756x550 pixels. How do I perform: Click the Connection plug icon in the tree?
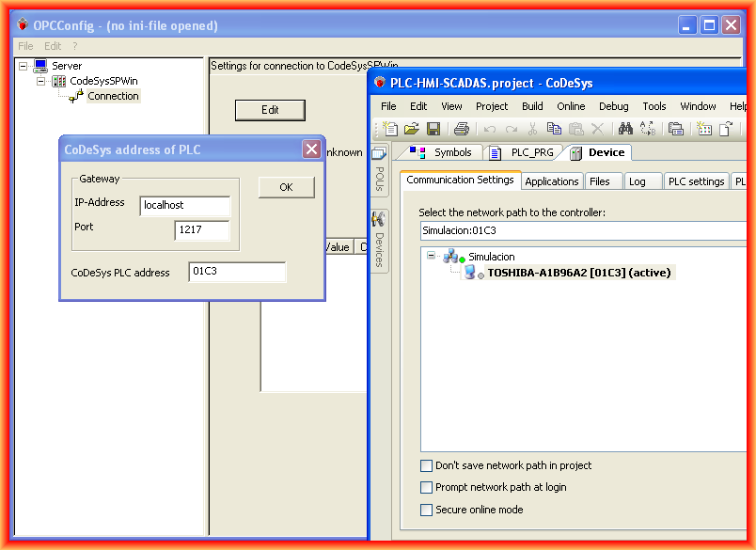click(76, 96)
